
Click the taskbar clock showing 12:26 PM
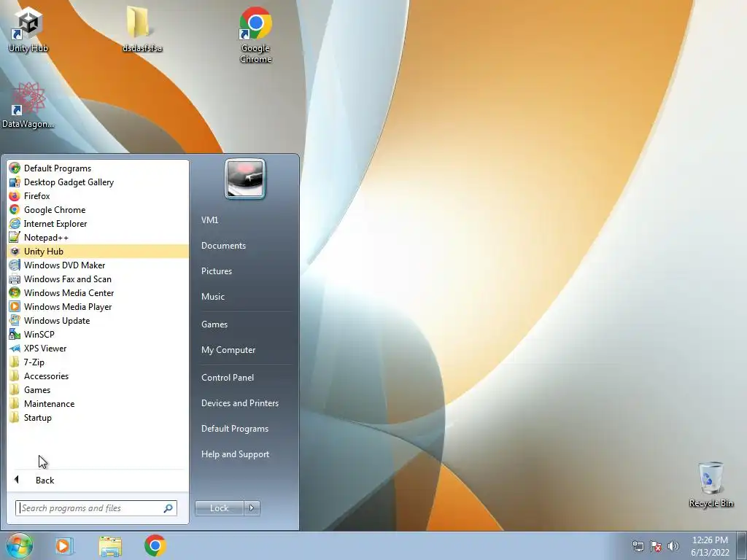(710, 545)
